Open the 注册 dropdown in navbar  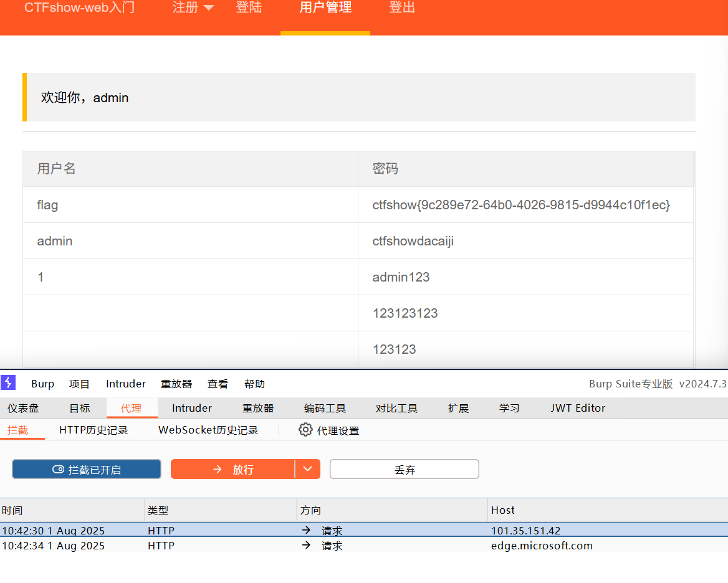click(x=193, y=8)
